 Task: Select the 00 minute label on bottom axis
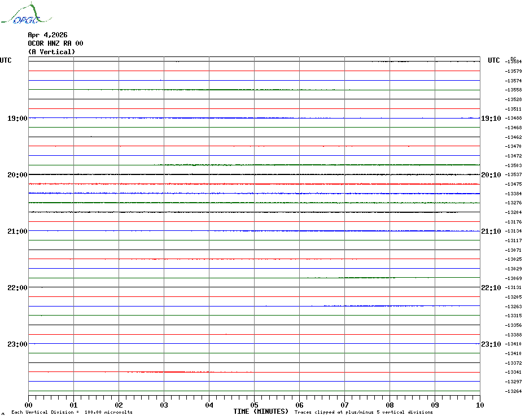click(29, 405)
